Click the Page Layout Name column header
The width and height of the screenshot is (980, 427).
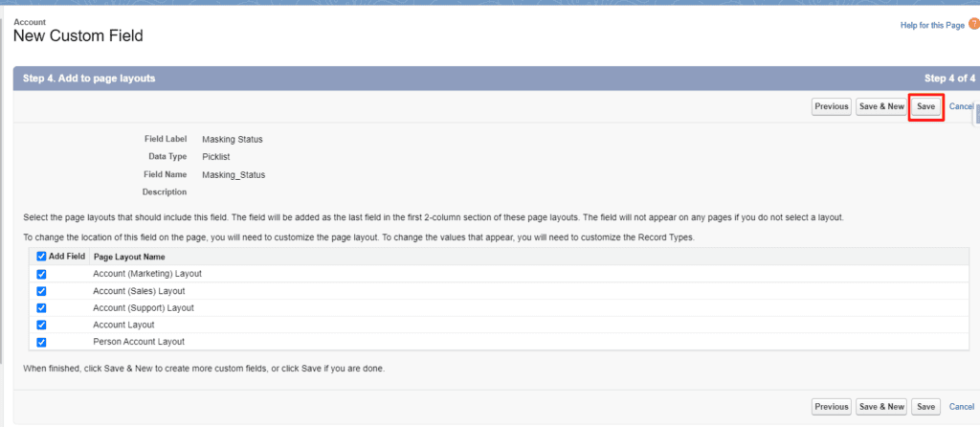click(128, 257)
